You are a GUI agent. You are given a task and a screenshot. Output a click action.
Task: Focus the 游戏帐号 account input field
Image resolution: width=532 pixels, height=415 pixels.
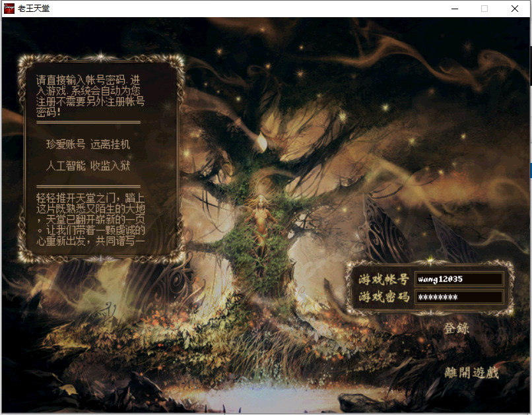pos(459,279)
